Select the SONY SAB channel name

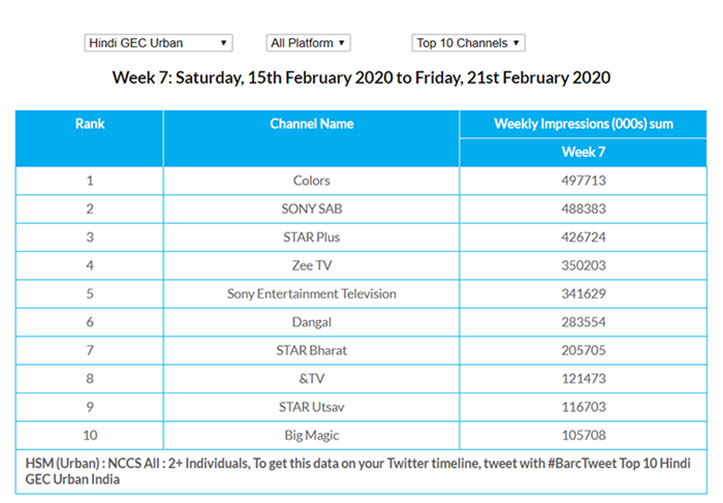tap(311, 209)
